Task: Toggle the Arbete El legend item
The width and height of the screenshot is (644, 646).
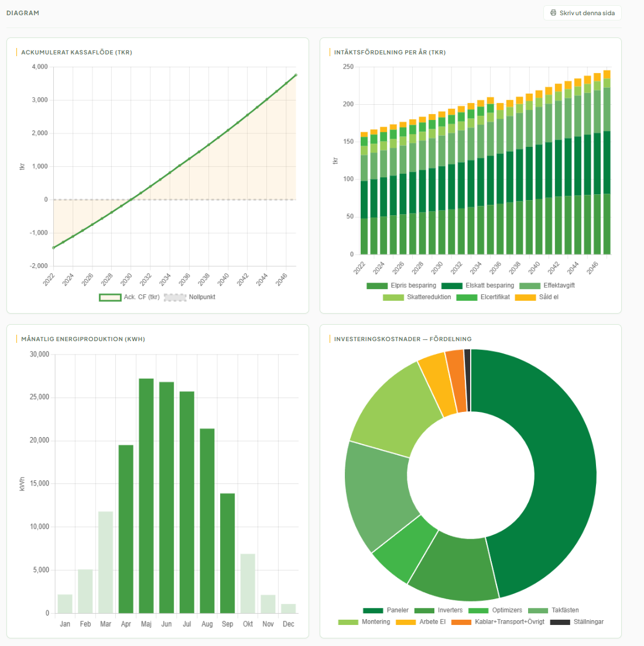Action: [421, 622]
